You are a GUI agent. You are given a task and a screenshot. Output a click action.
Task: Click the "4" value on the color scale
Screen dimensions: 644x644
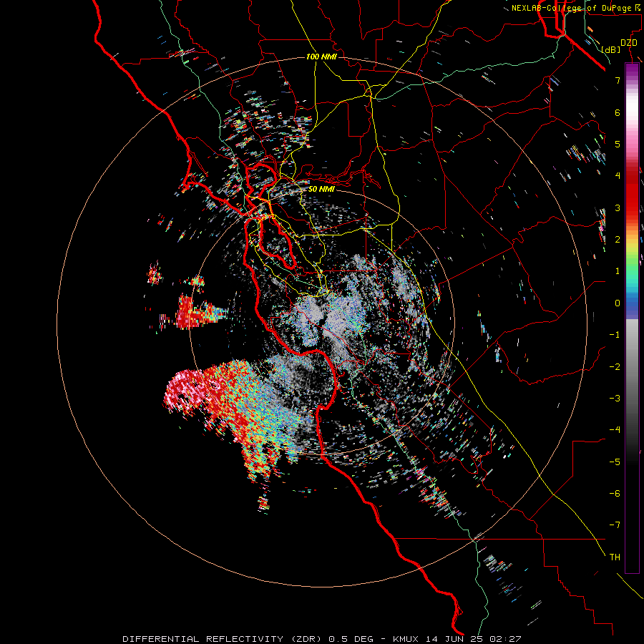pyautogui.click(x=618, y=176)
